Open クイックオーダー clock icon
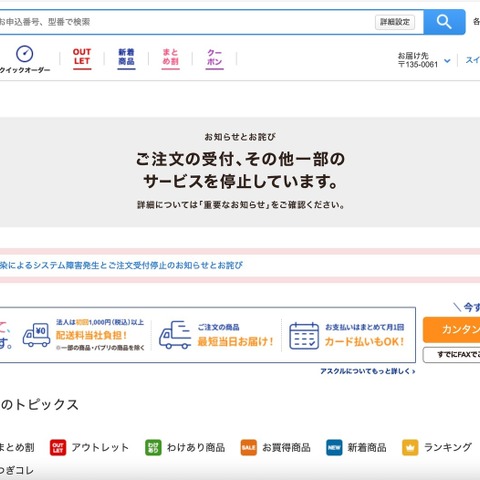 coord(25,54)
